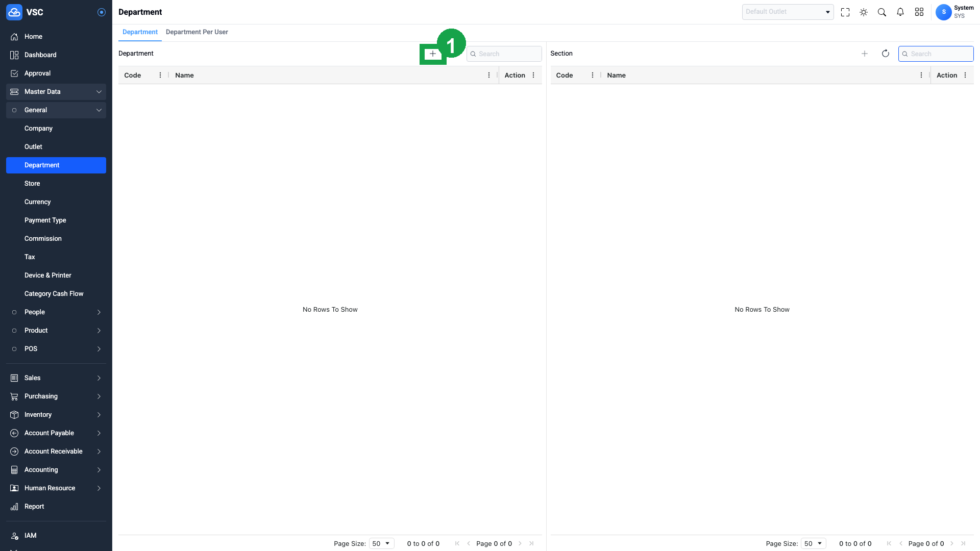Expand the Product submenu
Image resolution: width=980 pixels, height=551 pixels.
(x=56, y=331)
